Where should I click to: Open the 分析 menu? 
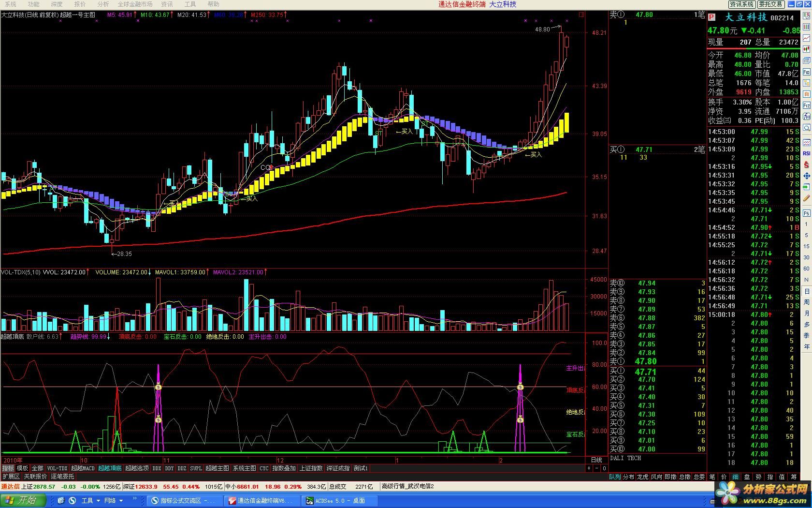point(103,4)
